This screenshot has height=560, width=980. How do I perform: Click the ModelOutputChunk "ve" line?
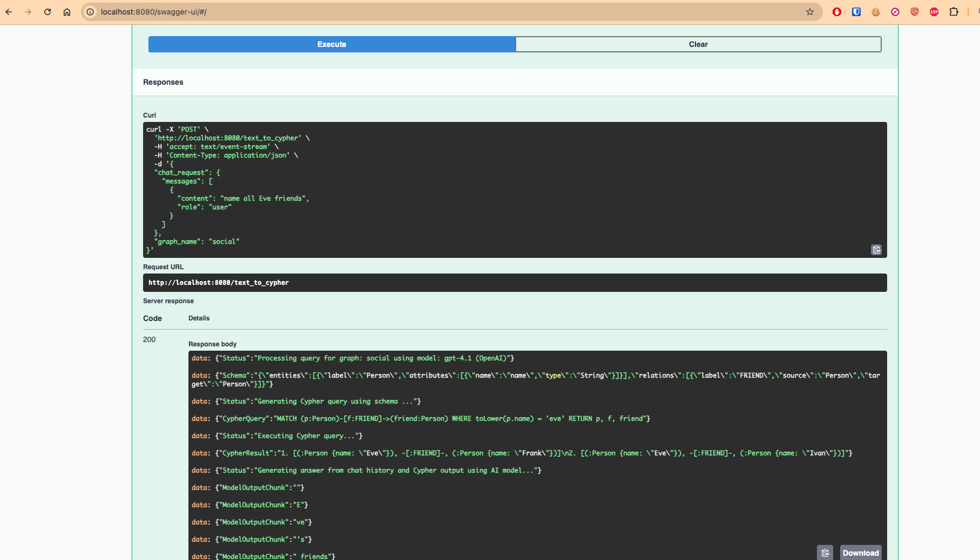coord(252,522)
